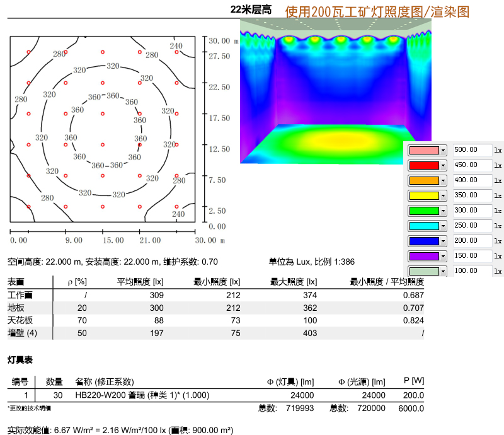Click the 地板 row label
Screen dimensions: 504x435
[x=16, y=308]
